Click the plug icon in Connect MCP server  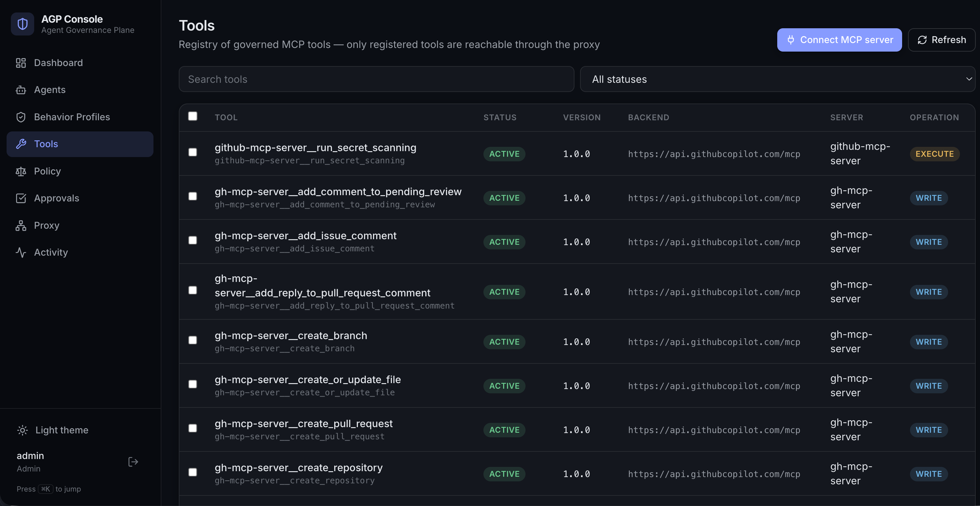click(791, 40)
